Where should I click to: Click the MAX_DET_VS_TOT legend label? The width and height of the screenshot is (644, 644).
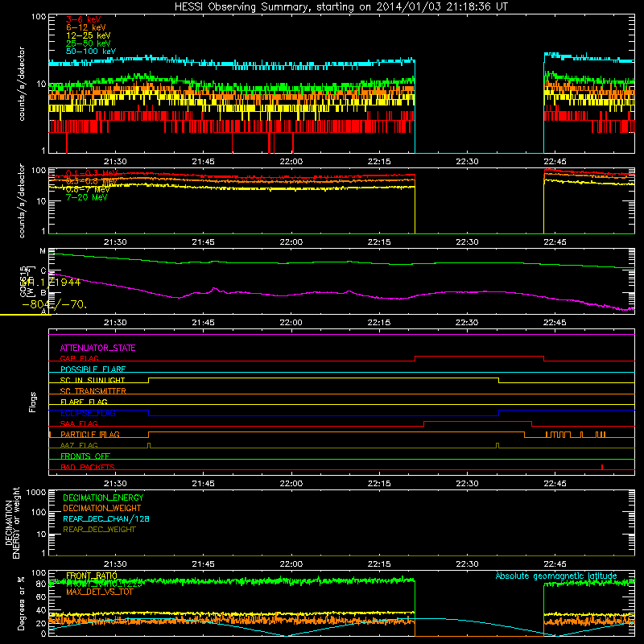pyautogui.click(x=99, y=592)
